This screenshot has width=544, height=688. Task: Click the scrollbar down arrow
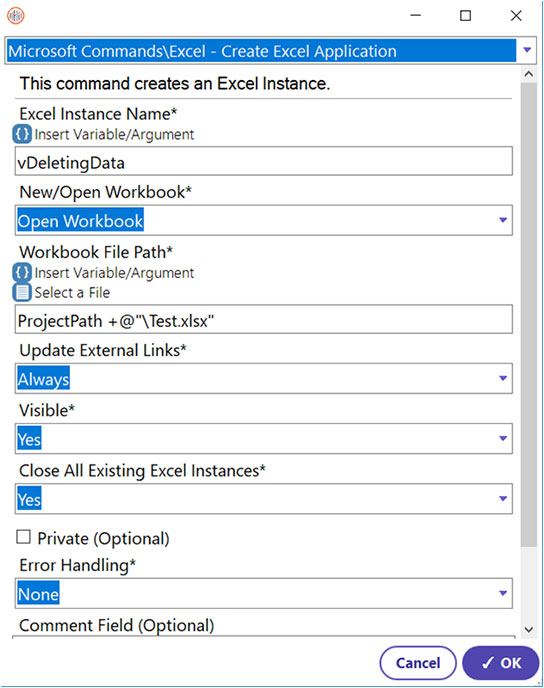(x=529, y=629)
